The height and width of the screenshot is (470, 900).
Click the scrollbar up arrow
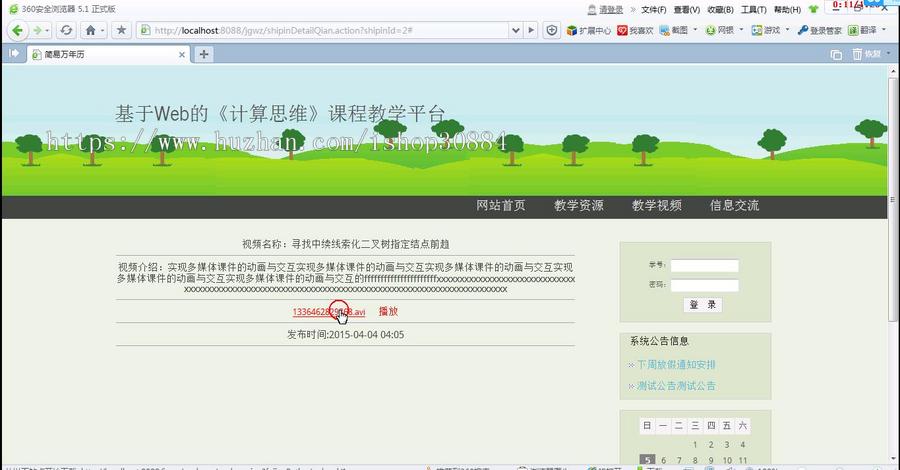(x=893, y=71)
